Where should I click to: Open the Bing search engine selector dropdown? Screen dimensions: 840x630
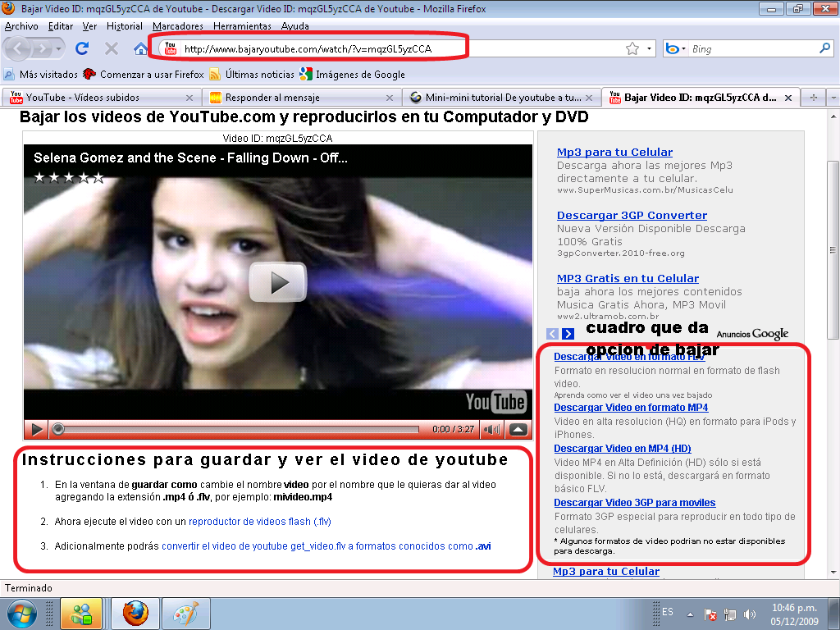[676, 48]
